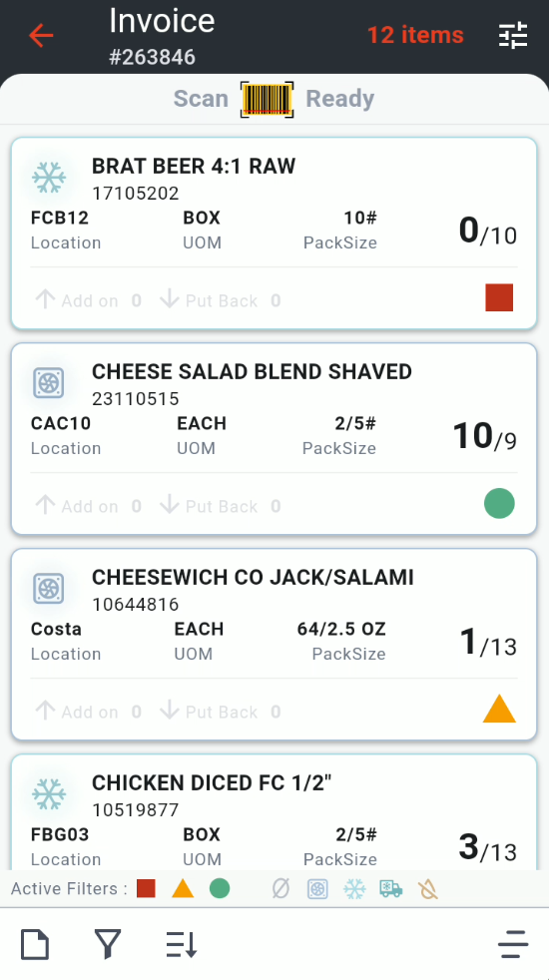The width and height of the screenshot is (549, 980).
Task: Click the cooler fan icon on CHEESE SALAD BLEND
Action: tap(49, 382)
